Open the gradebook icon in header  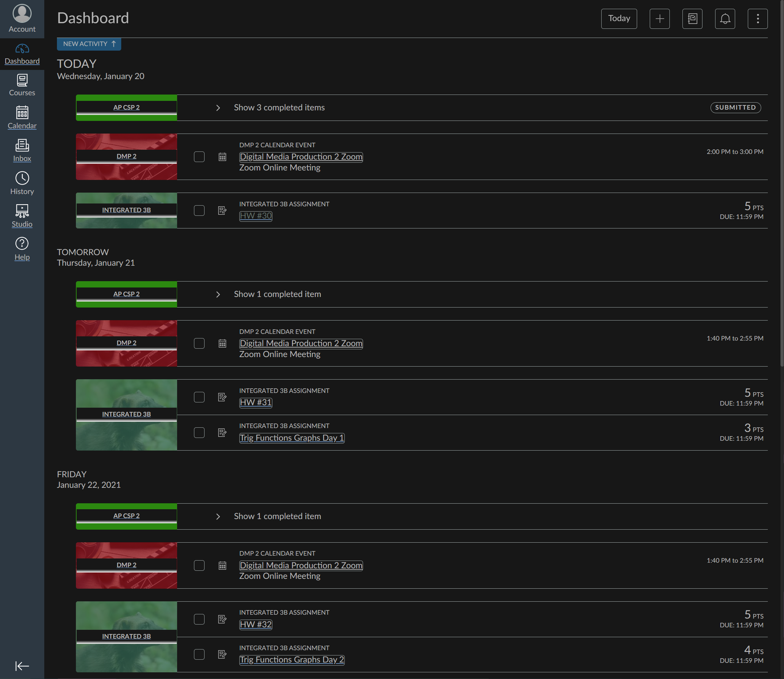tap(692, 19)
